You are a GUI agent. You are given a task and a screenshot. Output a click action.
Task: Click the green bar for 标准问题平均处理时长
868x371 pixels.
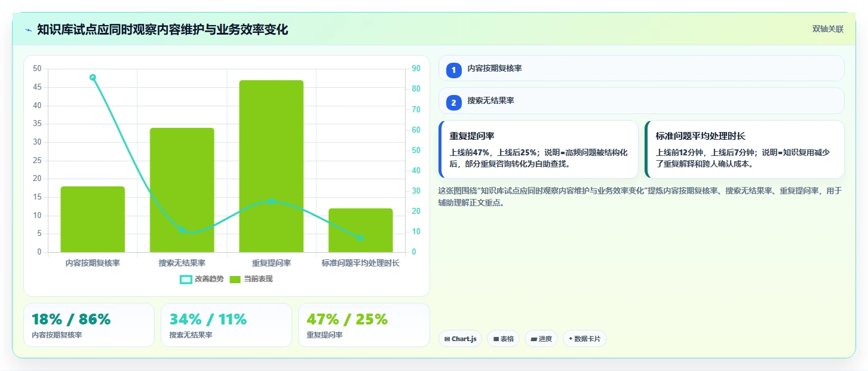[360, 230]
